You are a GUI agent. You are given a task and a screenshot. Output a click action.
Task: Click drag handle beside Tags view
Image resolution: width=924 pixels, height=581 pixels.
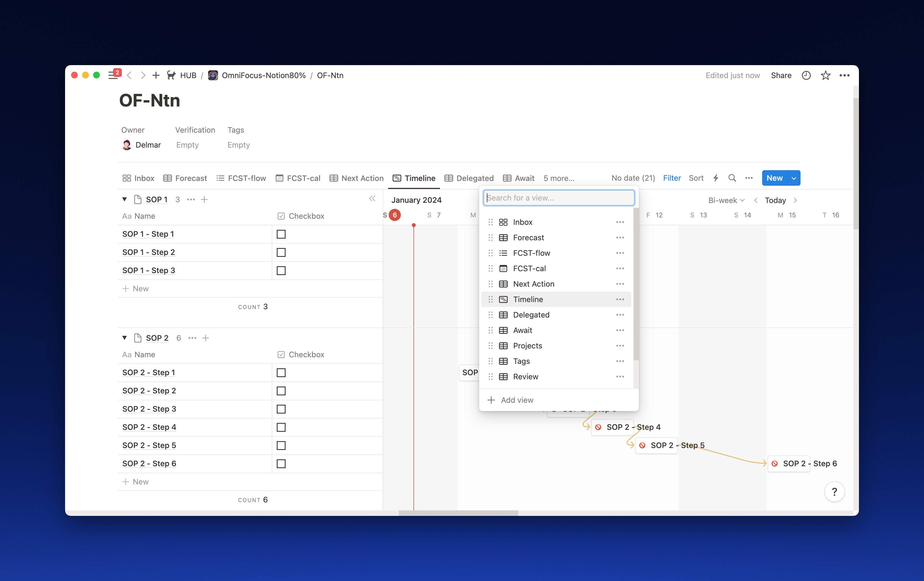point(490,361)
